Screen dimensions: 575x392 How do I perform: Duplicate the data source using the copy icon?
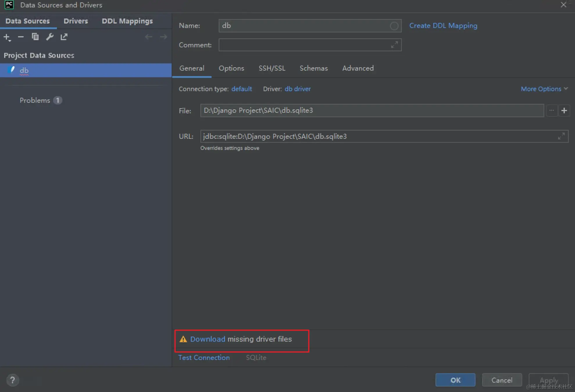pyautogui.click(x=35, y=37)
